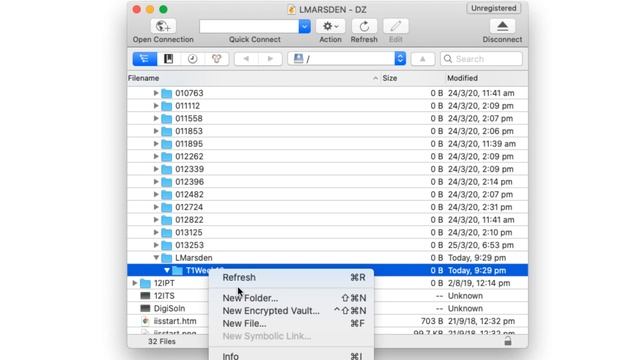Choose New Encrypted Vault... menu item
The height and width of the screenshot is (360, 640).
coord(291,311)
